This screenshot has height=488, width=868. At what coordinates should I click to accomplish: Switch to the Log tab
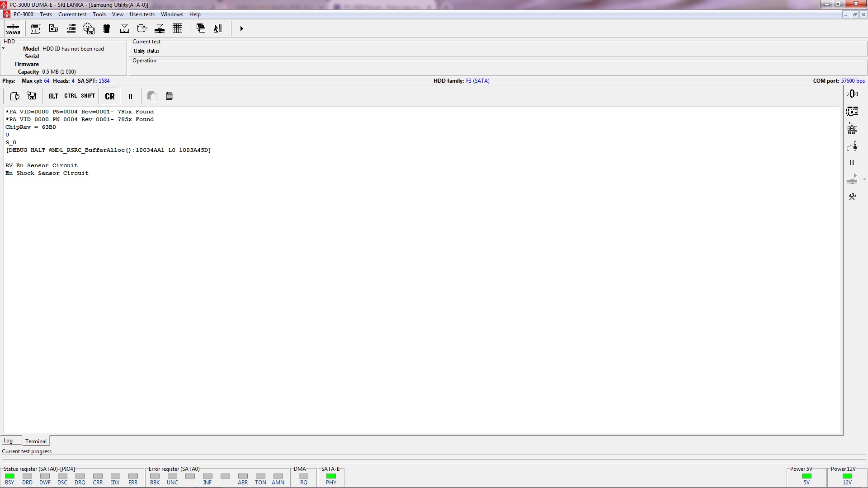8,441
